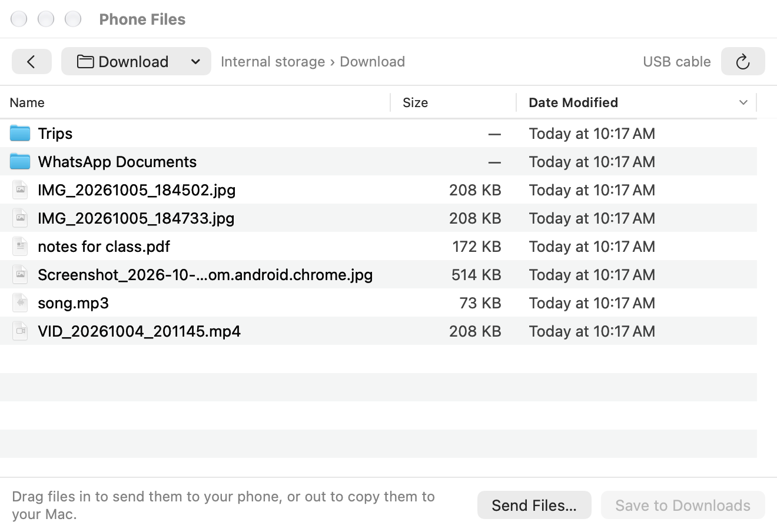This screenshot has width=777, height=532.
Task: Click the WhatsApp Documents folder icon
Action: pos(20,161)
